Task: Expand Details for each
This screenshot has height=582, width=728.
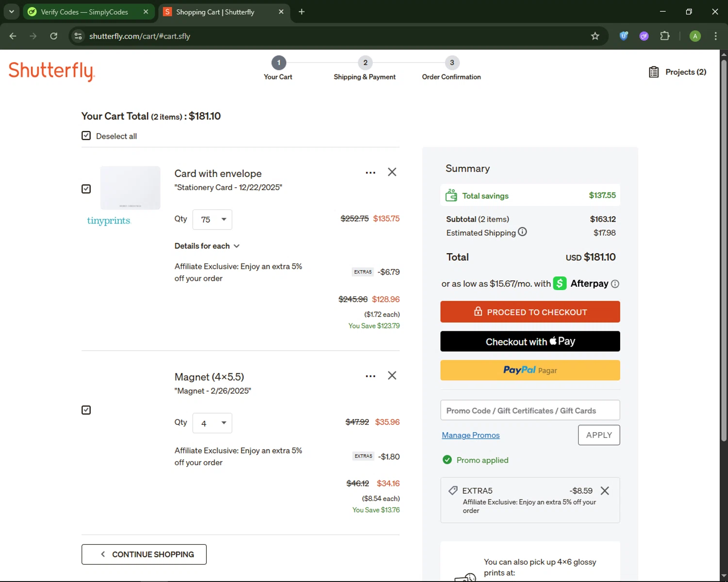Action: pos(207,246)
